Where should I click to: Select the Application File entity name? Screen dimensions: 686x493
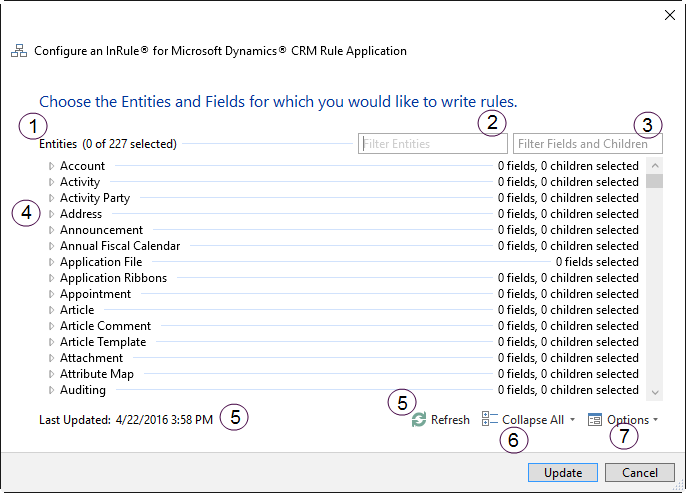click(x=101, y=262)
